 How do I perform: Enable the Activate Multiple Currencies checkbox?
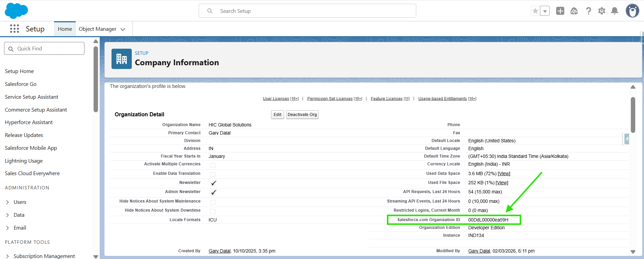(213, 165)
